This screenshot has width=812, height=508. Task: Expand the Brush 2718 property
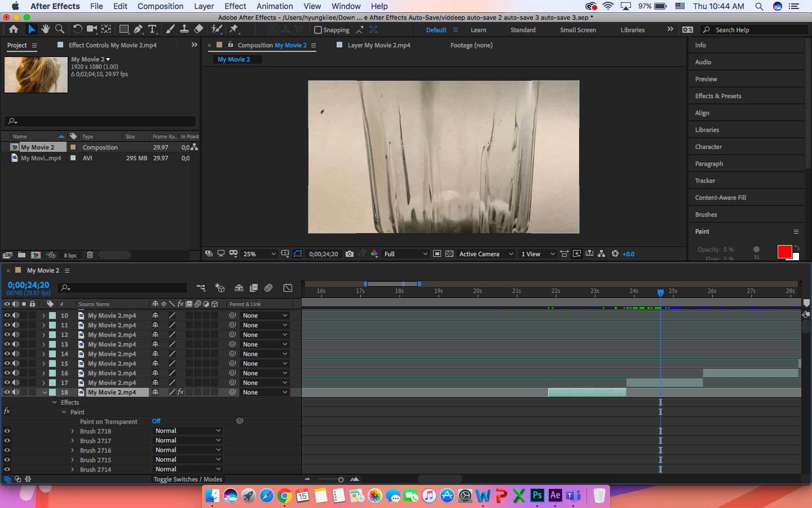click(x=72, y=430)
